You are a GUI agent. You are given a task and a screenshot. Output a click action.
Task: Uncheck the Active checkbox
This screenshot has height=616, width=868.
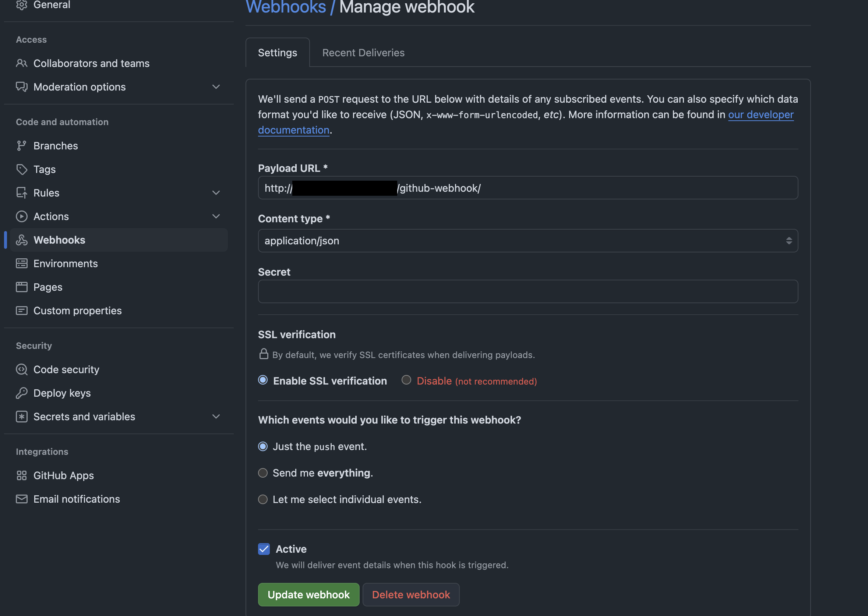click(x=264, y=549)
